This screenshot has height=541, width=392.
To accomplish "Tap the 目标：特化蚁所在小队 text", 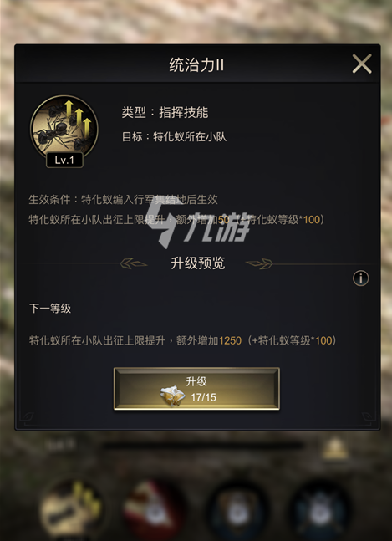I will click(x=174, y=136).
